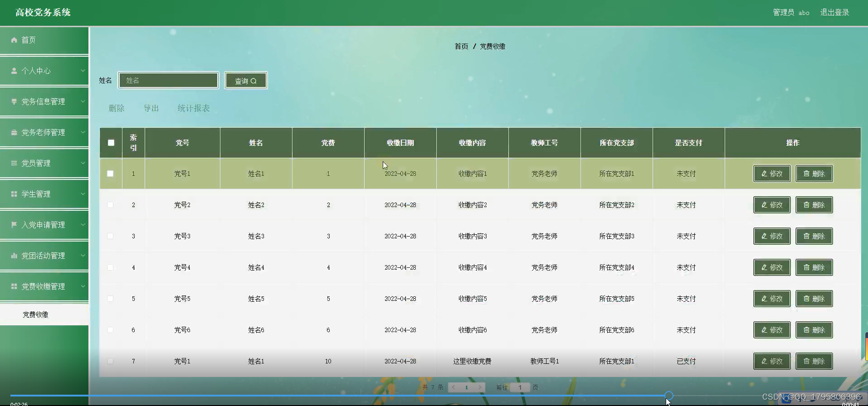Check the checkbox for row 3 党号3
Viewport: 868px width, 406px height.
tap(110, 236)
